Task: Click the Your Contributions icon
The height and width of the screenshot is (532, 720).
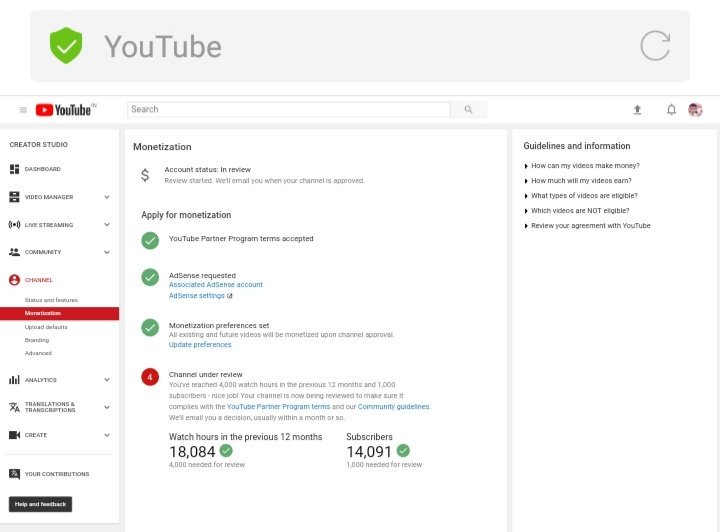Action: pos(14,474)
